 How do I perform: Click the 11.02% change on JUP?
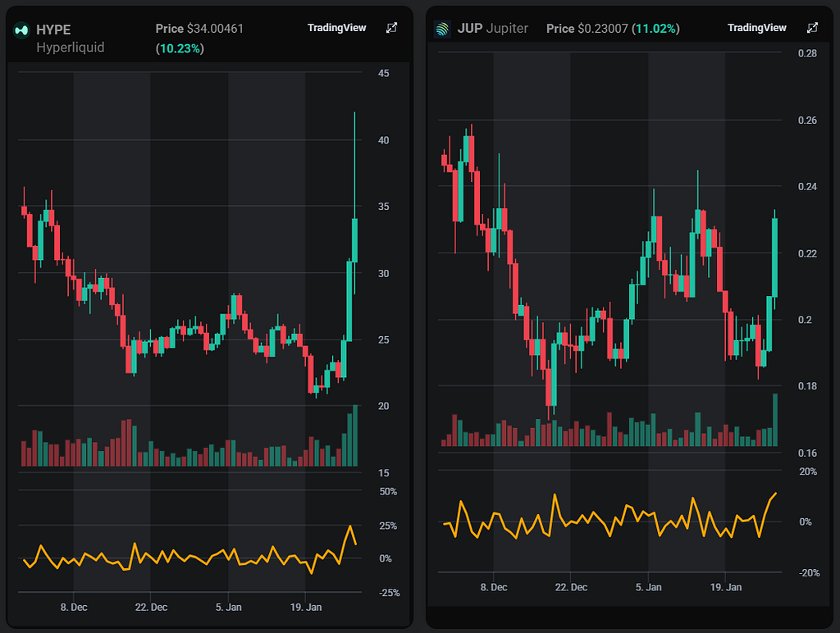click(x=656, y=29)
